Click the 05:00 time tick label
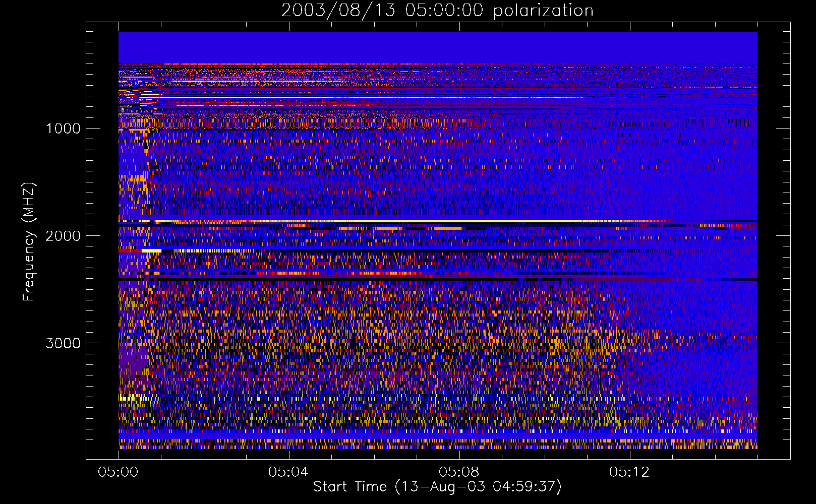This screenshot has width=816, height=504. (x=119, y=472)
